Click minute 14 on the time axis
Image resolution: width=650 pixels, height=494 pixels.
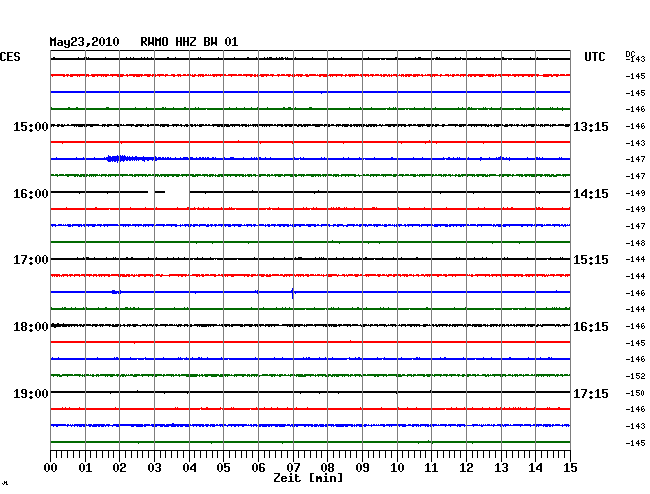tap(536, 468)
